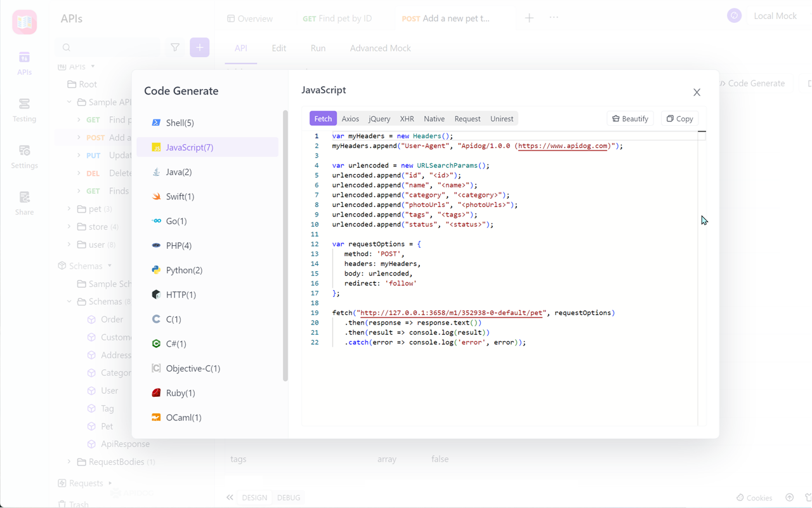
Task: Expand the RequestBodies folder
Action: (x=69, y=462)
